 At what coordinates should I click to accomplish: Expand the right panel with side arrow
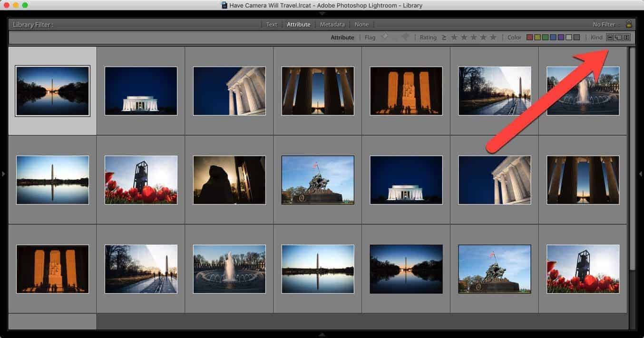640,174
